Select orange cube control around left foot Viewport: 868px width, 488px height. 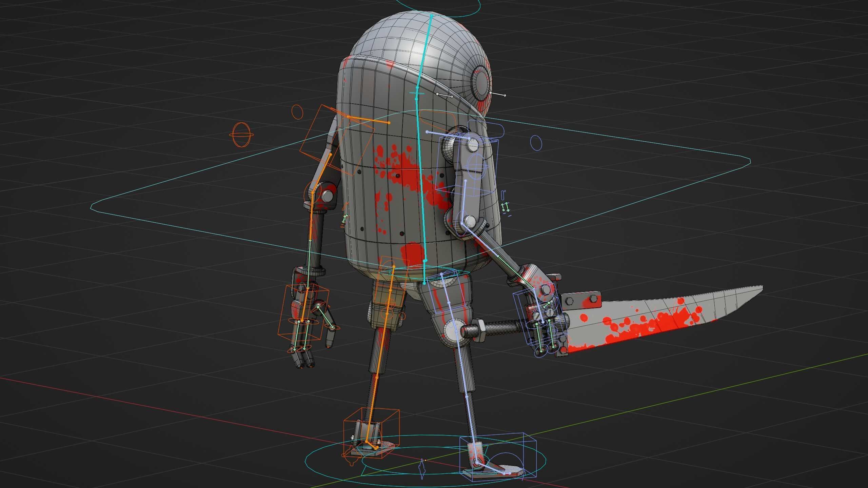click(x=371, y=432)
